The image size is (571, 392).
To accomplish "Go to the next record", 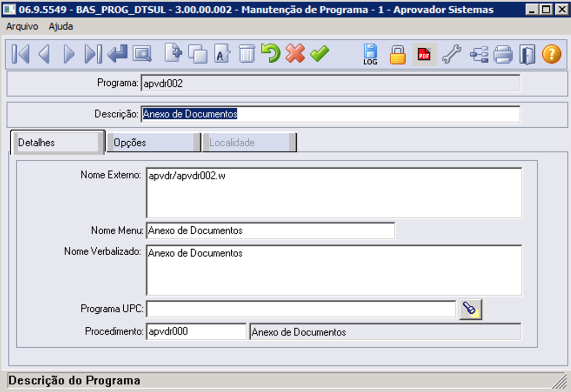I will pos(69,55).
